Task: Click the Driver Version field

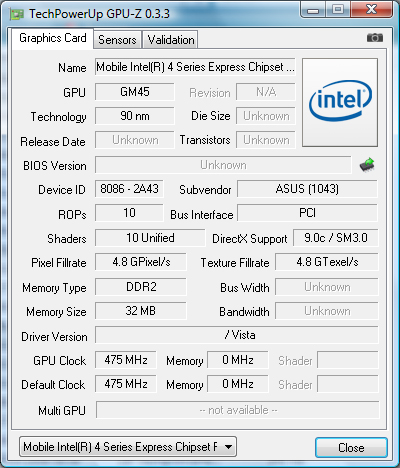Action: [237, 335]
